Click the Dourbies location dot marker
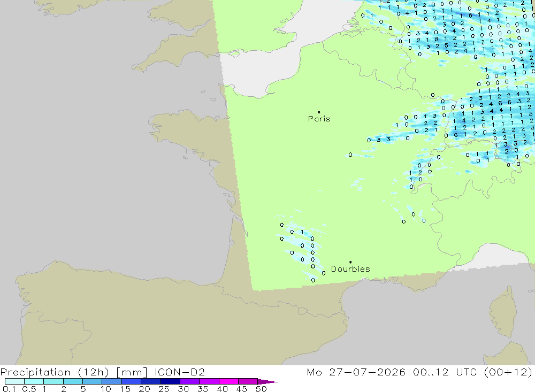The width and height of the screenshot is (535, 392). coord(350,262)
